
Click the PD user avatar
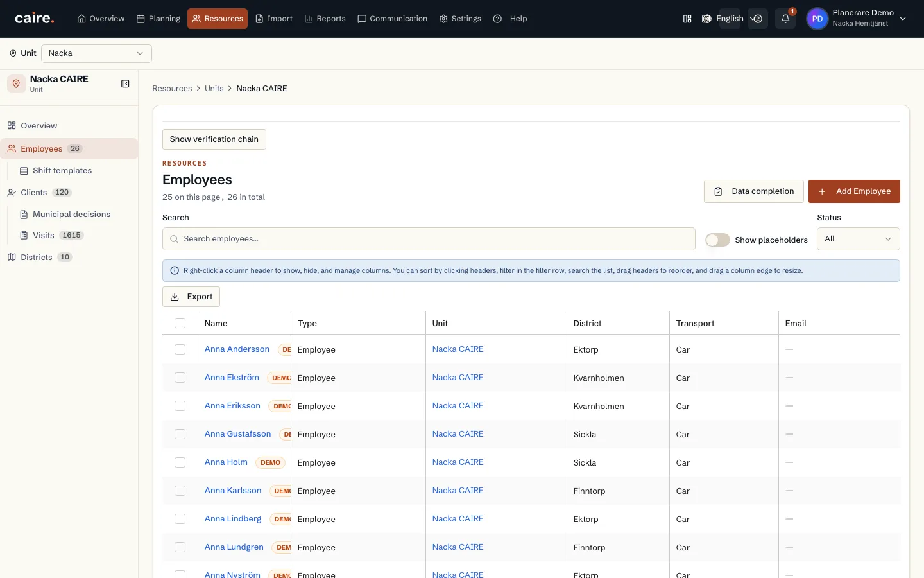point(817,19)
